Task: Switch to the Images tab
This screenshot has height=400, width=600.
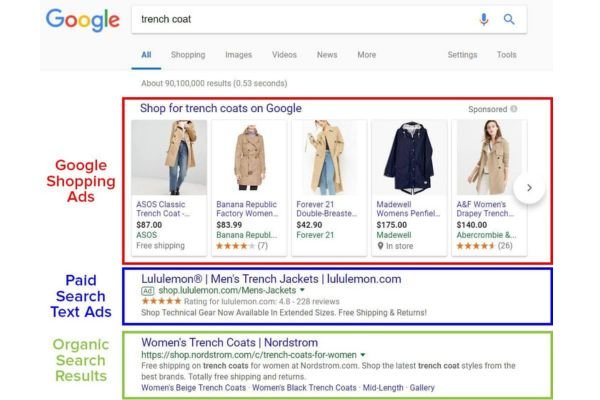Action: (x=238, y=55)
